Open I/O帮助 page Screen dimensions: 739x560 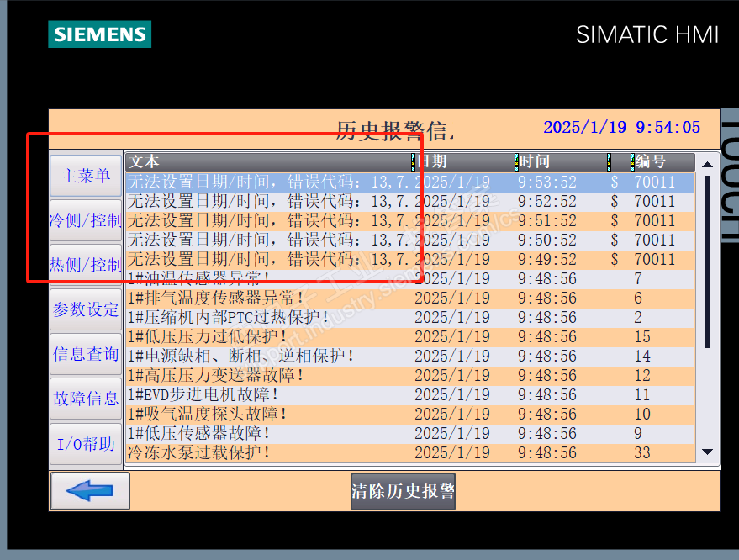86,444
